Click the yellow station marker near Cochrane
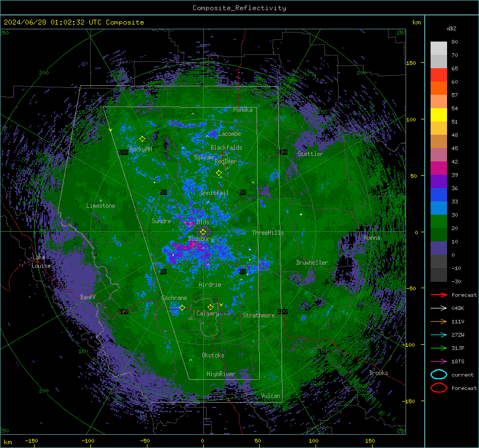The height and width of the screenshot is (448, 479). pos(182,307)
